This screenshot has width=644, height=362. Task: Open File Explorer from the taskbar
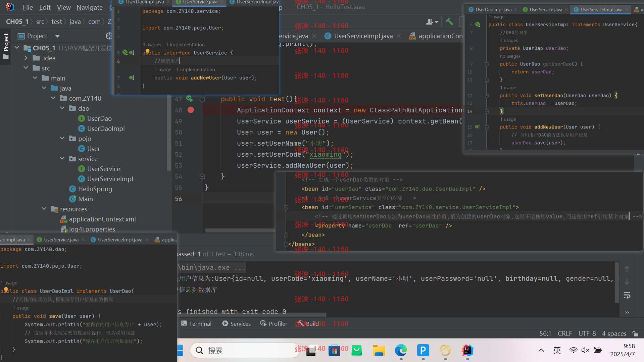(x=379, y=351)
